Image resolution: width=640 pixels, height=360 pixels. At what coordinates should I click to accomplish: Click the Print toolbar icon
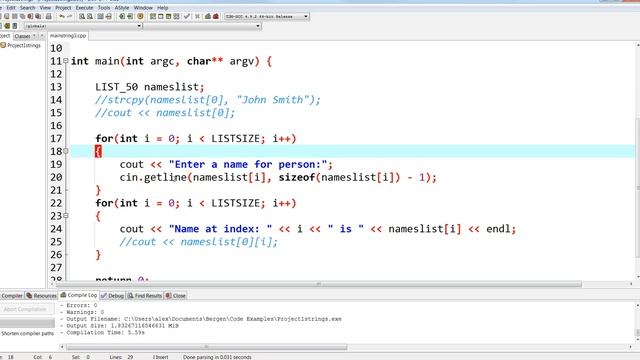pyautogui.click(x=49, y=16)
